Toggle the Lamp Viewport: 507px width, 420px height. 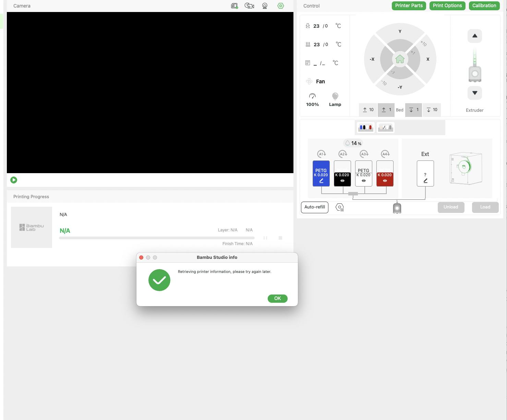click(335, 100)
